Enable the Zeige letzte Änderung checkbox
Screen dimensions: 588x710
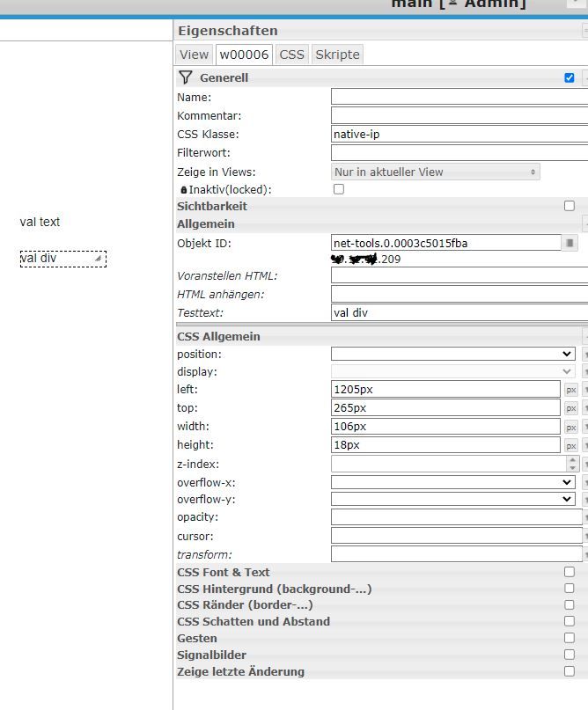click(570, 671)
